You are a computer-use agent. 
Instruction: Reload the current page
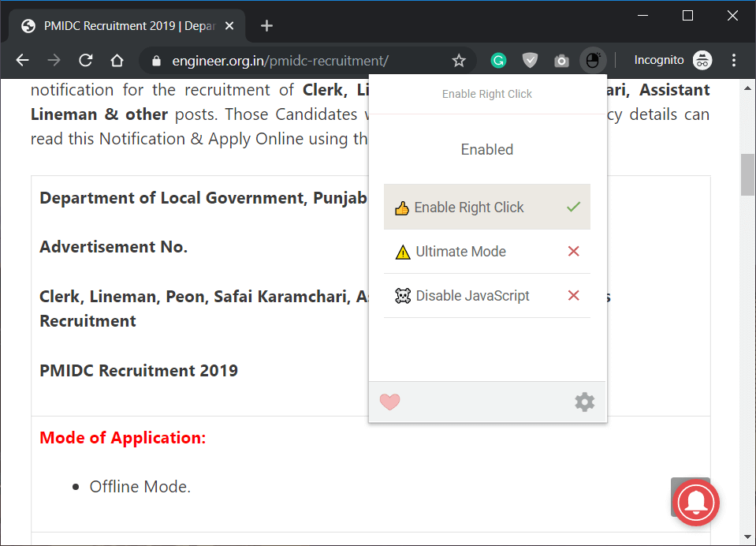pos(86,60)
